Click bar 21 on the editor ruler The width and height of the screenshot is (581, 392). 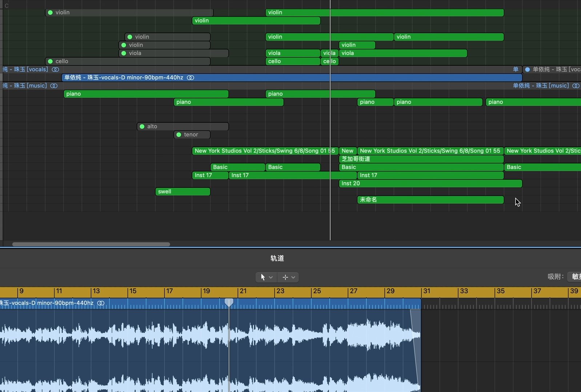click(x=243, y=291)
